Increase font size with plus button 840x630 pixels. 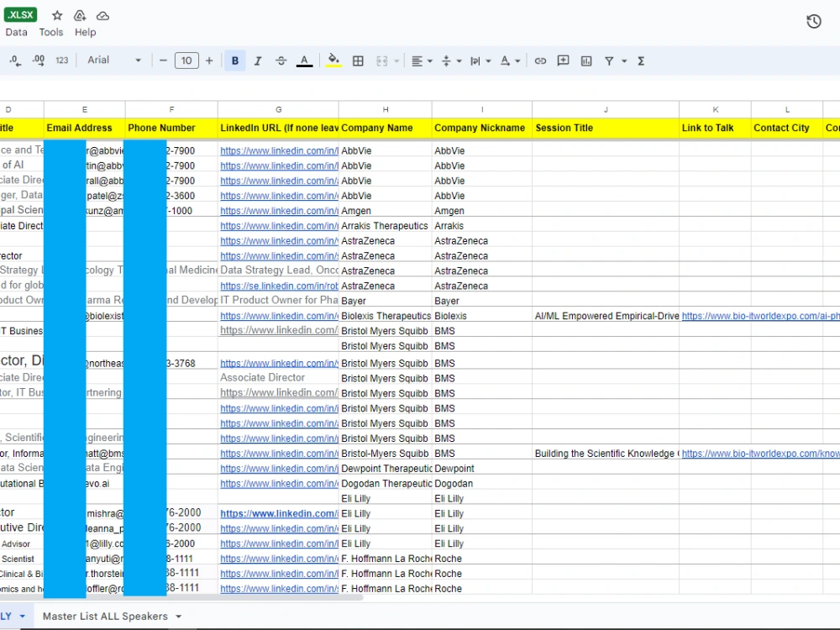click(x=209, y=61)
